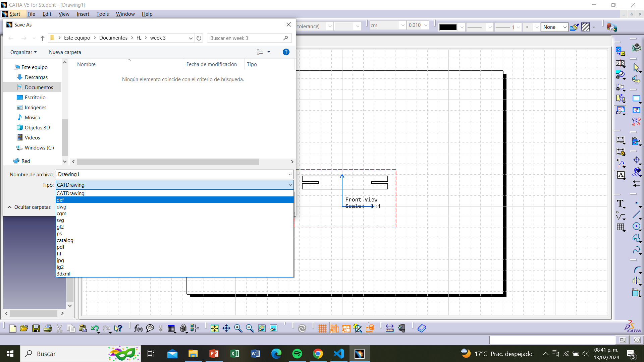Select the black color swatch in toolbar
This screenshot has height=362, width=644.
(448, 27)
